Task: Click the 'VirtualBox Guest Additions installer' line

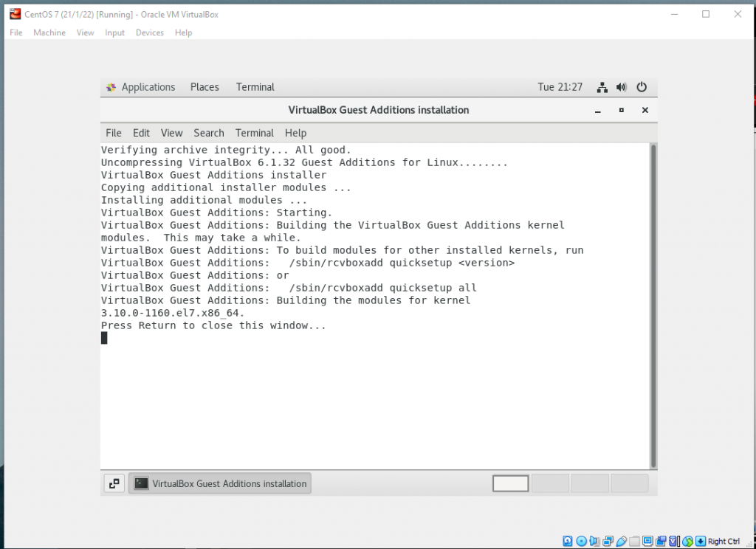Action: (213, 175)
